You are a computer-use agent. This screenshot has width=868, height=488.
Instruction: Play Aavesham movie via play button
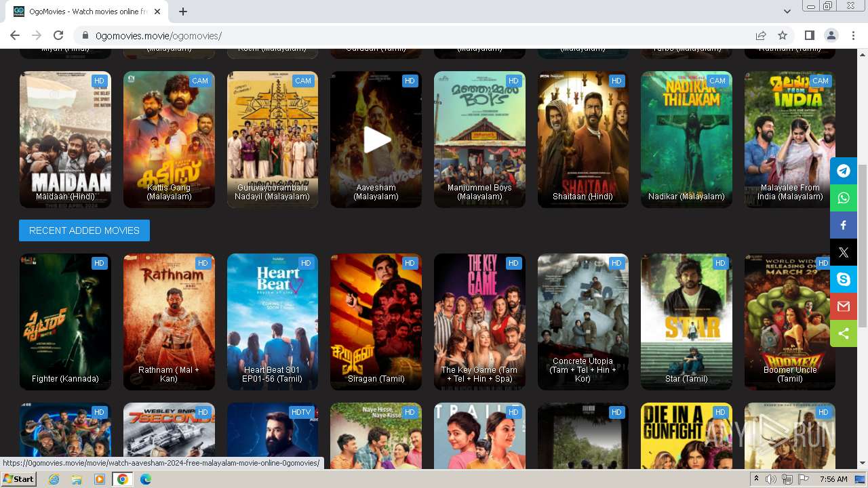pos(376,140)
